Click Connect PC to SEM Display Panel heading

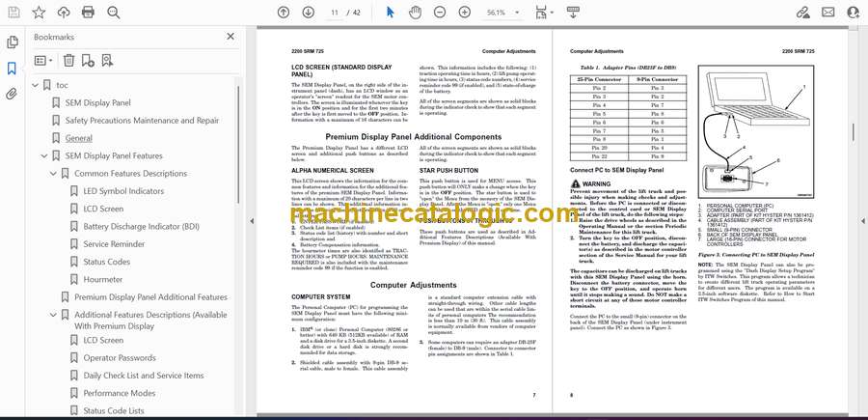pyautogui.click(x=616, y=170)
